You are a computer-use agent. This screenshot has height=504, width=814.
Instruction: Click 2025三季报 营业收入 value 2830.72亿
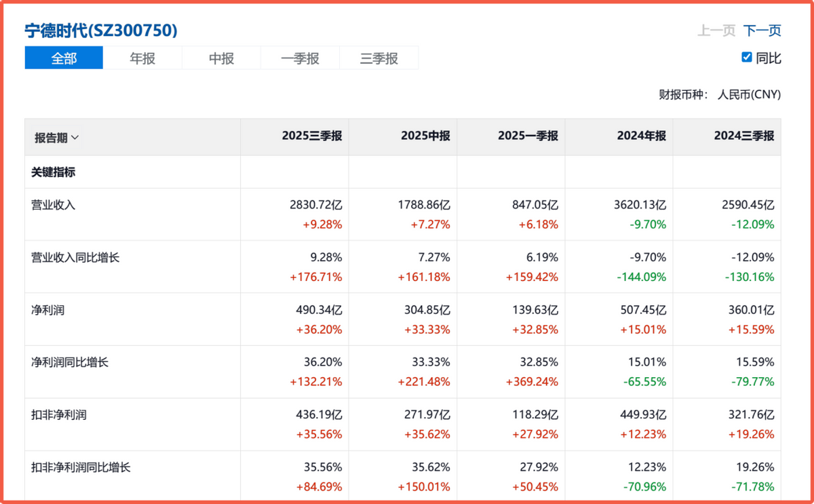coord(315,205)
